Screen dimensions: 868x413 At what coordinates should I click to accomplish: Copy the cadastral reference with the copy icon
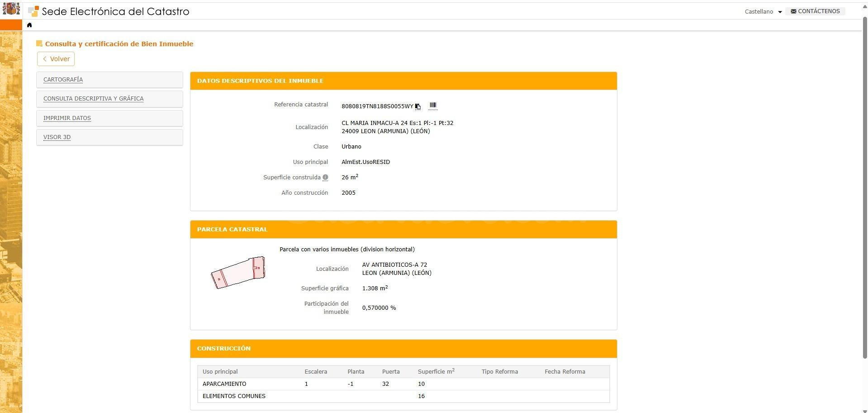[x=418, y=106]
